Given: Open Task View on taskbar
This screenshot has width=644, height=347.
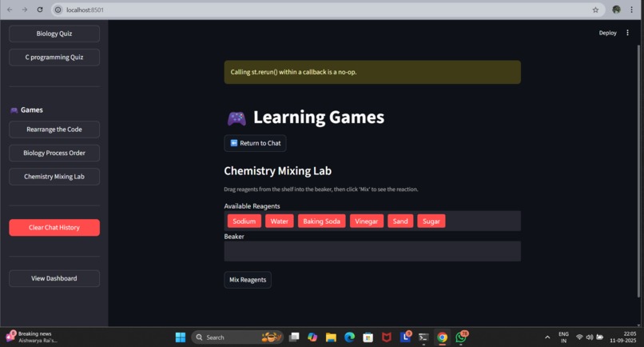Looking at the screenshot, I should tap(294, 337).
